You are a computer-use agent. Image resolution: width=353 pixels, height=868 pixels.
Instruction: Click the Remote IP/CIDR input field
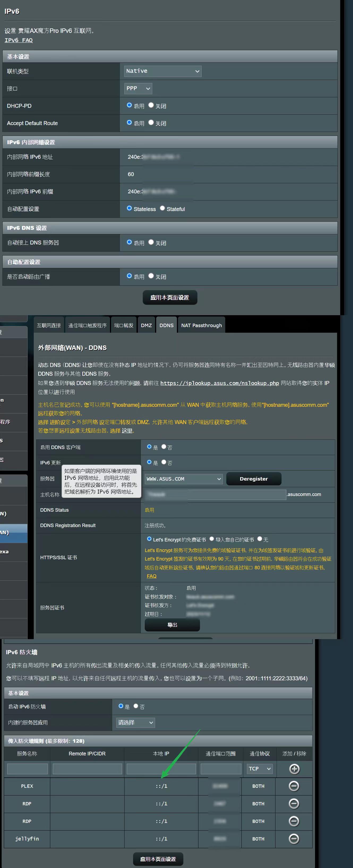[x=87, y=769]
